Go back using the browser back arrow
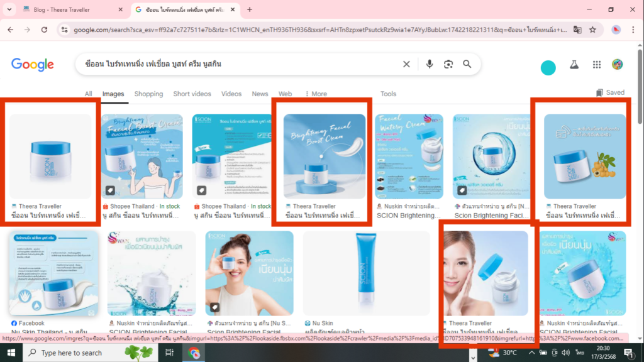This screenshot has width=644, height=362. pyautogui.click(x=10, y=29)
